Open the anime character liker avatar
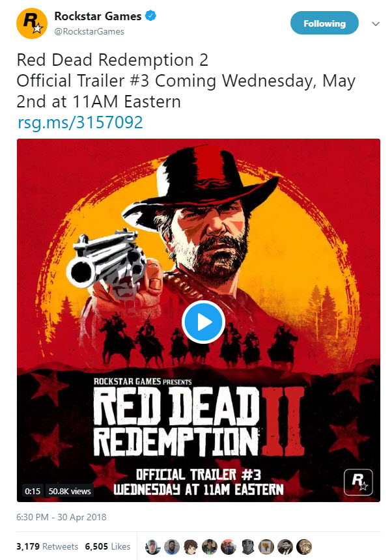 pyautogui.click(x=189, y=546)
